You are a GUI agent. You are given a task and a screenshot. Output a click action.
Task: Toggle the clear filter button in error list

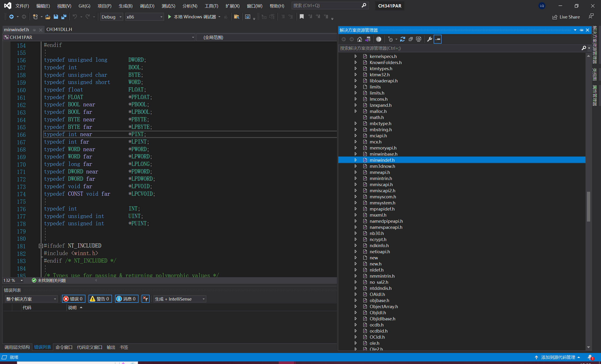tap(145, 299)
